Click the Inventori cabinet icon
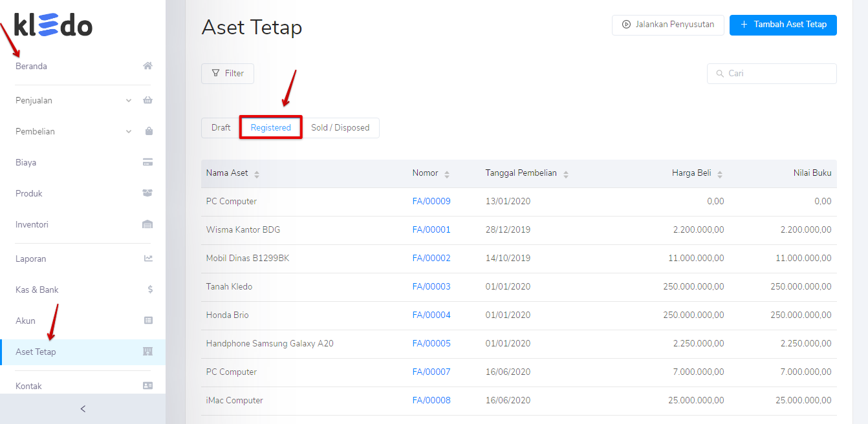868x424 pixels. coord(147,224)
